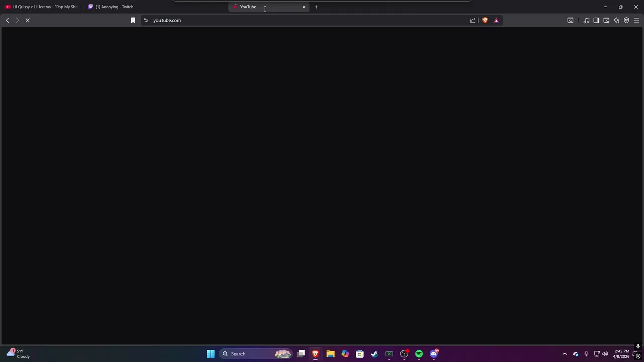The height and width of the screenshot is (362, 644).
Task: Open the Windows Start menu
Action: click(211, 354)
